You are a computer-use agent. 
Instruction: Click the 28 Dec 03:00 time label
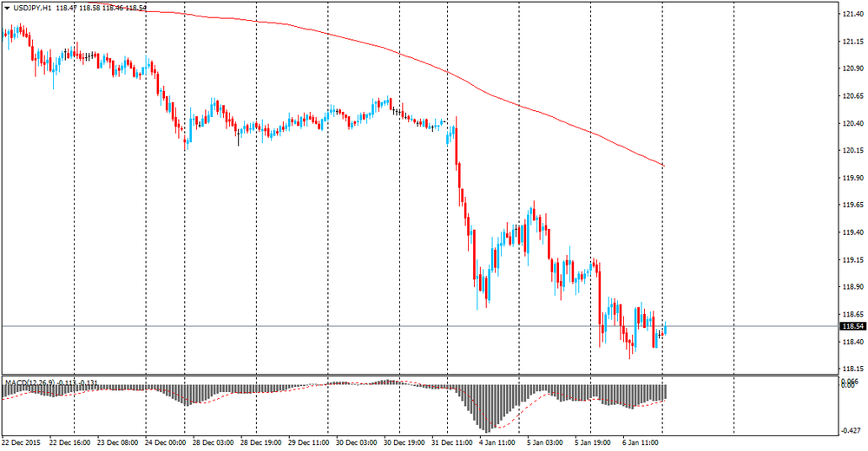click(214, 442)
